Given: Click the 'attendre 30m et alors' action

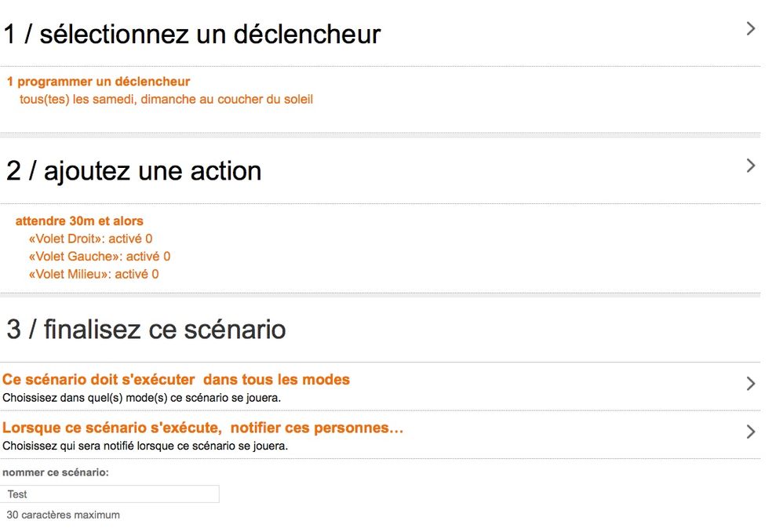Looking at the screenshot, I should (79, 220).
